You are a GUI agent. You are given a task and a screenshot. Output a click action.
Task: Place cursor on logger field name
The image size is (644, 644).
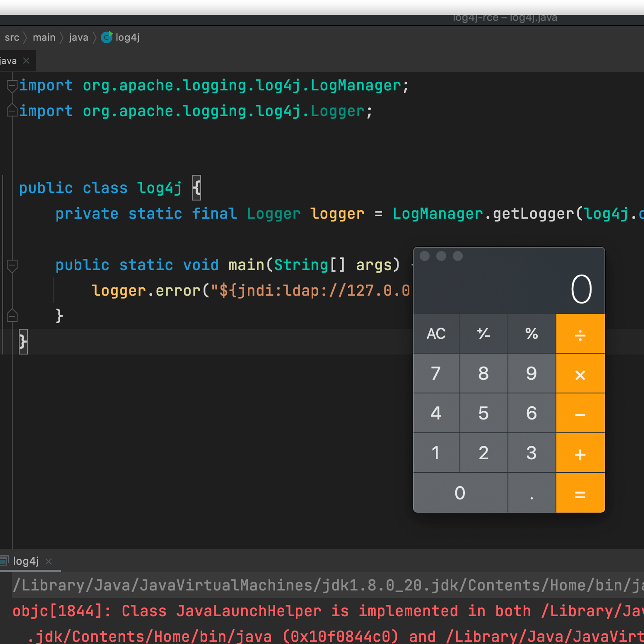(337, 214)
